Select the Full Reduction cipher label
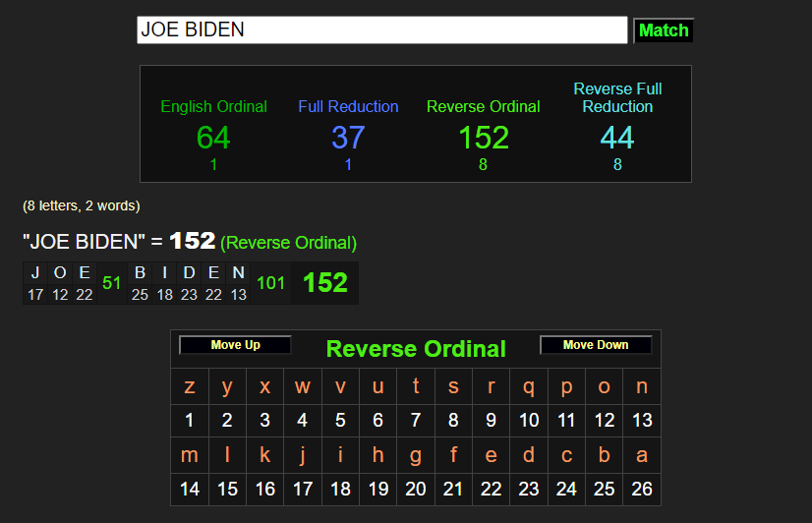 (348, 106)
